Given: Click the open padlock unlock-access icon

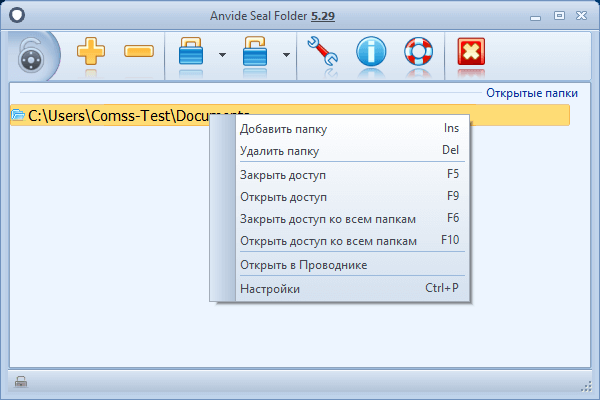Looking at the screenshot, I should point(255,51).
